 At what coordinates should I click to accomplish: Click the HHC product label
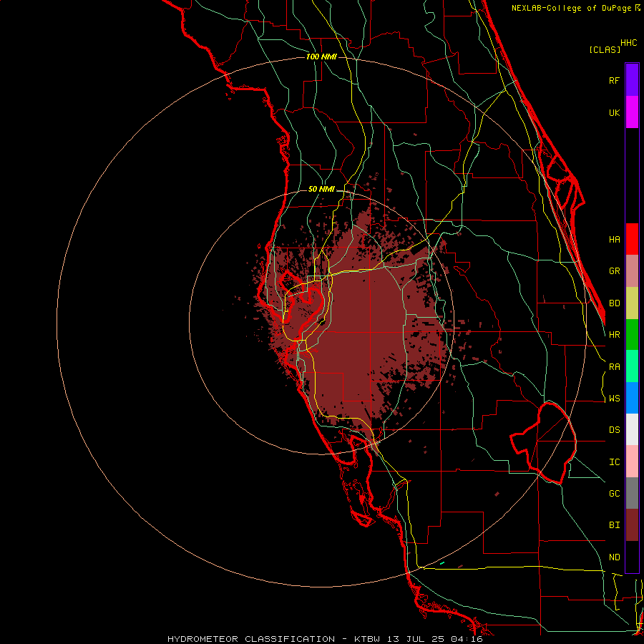pos(629,43)
